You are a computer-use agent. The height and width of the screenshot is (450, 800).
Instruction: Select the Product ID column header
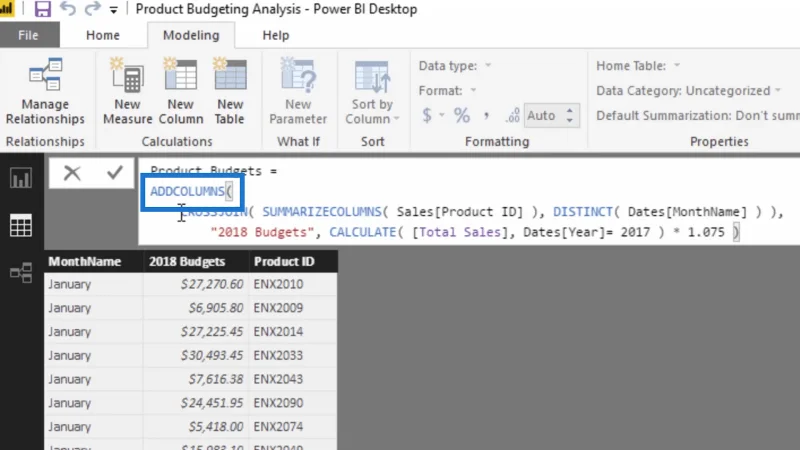coord(293,261)
